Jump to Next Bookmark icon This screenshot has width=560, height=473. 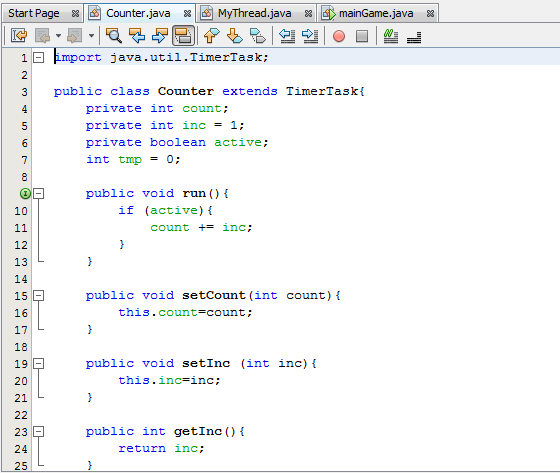click(x=235, y=36)
